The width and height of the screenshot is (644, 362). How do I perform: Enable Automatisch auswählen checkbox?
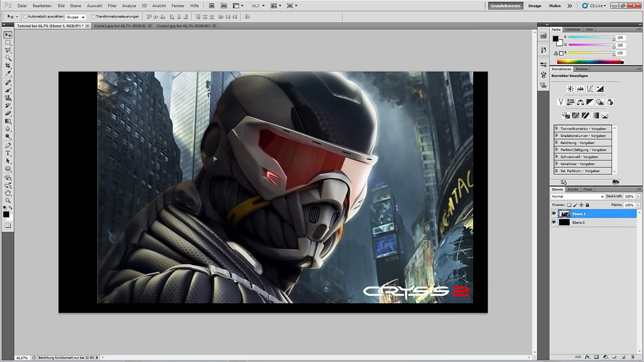coord(25,16)
